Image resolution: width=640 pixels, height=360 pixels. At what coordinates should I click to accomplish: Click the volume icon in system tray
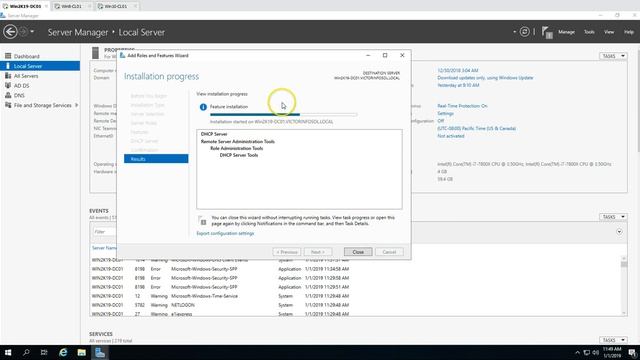pos(596,353)
